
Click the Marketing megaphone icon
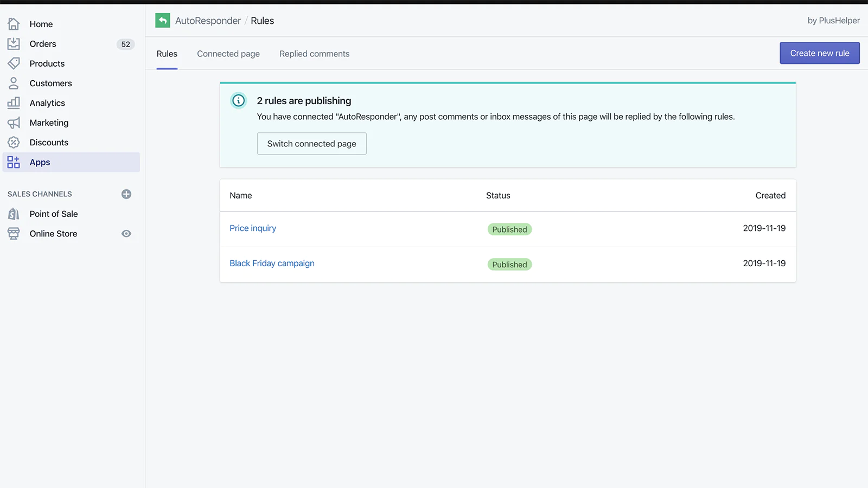[x=14, y=123]
